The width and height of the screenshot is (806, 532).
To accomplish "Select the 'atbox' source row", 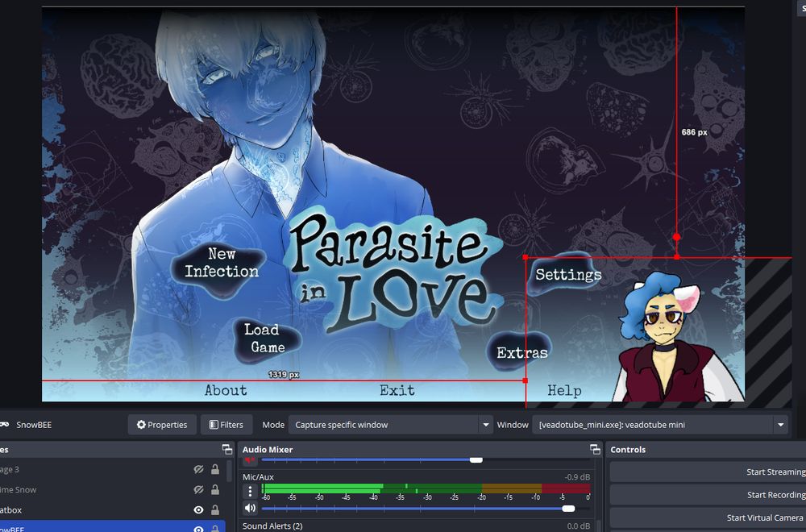I will point(112,510).
